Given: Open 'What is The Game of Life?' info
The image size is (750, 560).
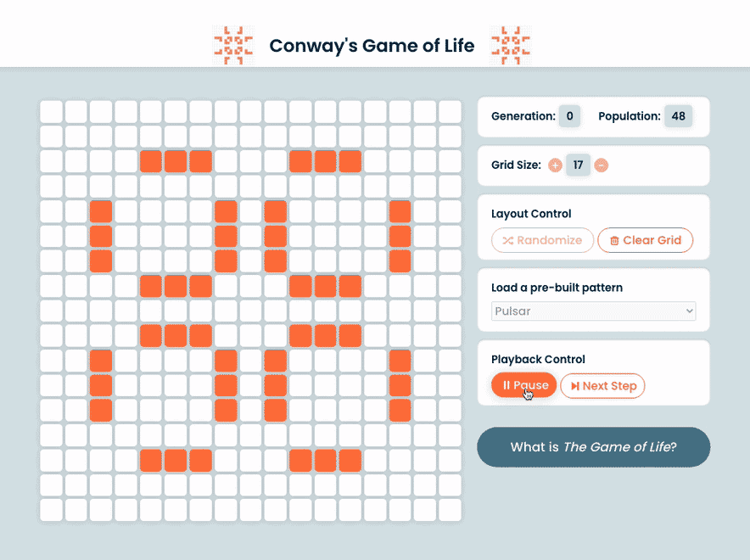Looking at the screenshot, I should click(594, 447).
